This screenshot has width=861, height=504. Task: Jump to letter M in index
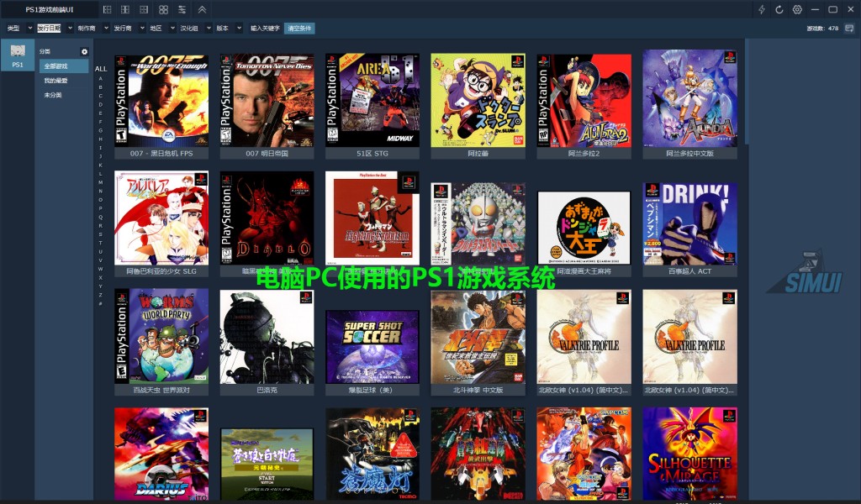101,182
